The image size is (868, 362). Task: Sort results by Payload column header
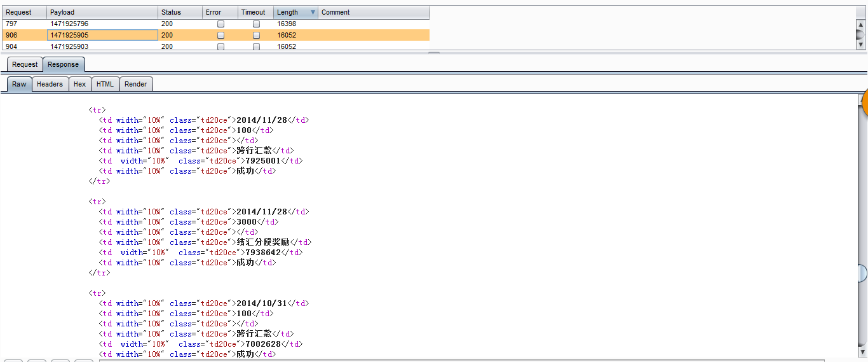tap(102, 12)
